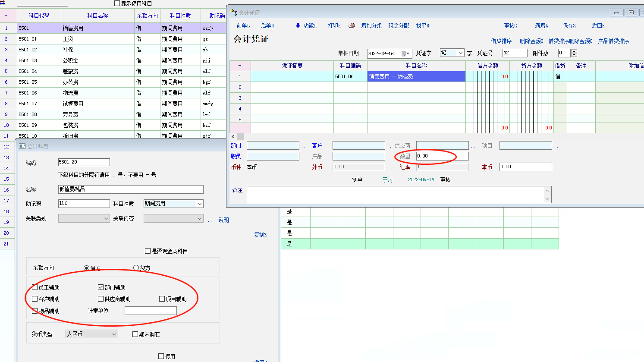Image resolution: width=644 pixels, height=362 pixels.
Task: Click 审核 in the voucher toolbar
Action: (510, 25)
